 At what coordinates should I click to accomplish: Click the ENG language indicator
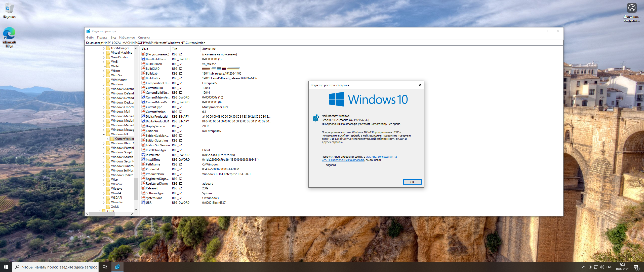609,267
